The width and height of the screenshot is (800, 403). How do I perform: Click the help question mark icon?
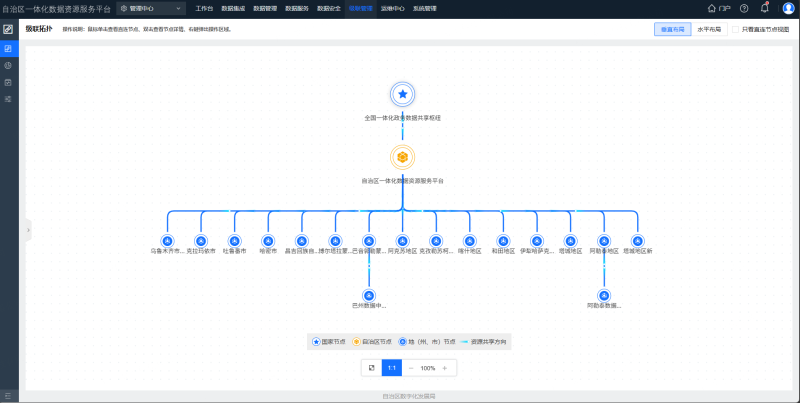point(744,9)
